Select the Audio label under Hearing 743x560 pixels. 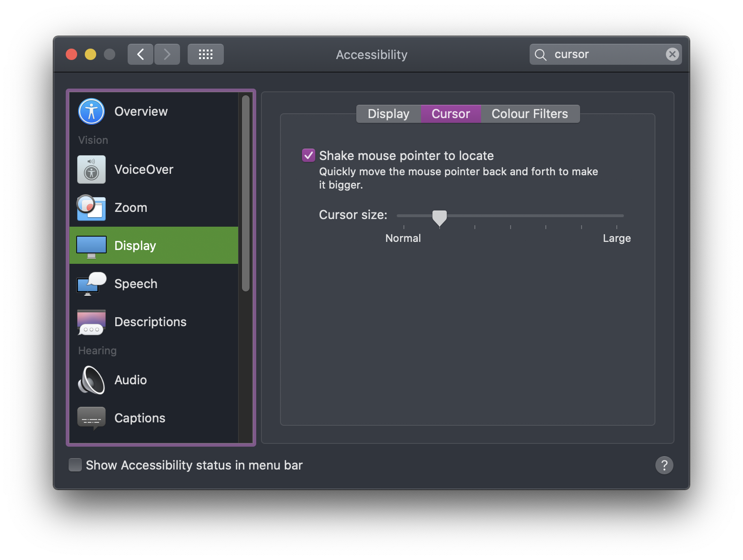[x=131, y=380]
